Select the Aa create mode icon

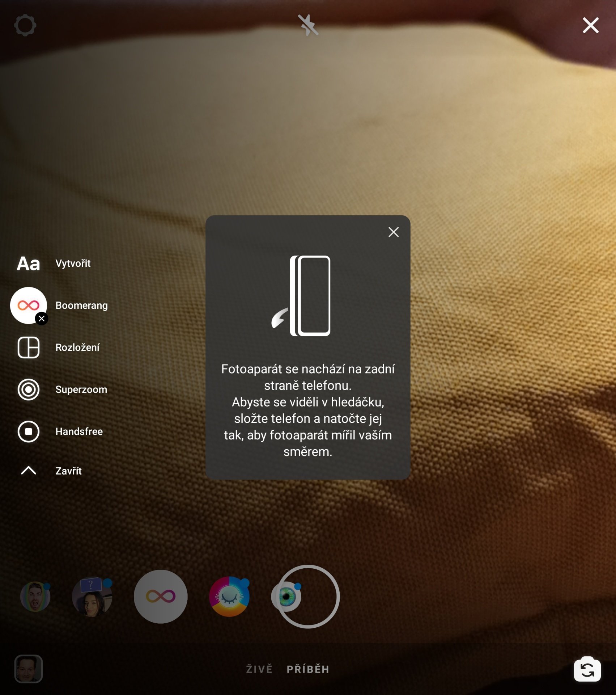29,264
